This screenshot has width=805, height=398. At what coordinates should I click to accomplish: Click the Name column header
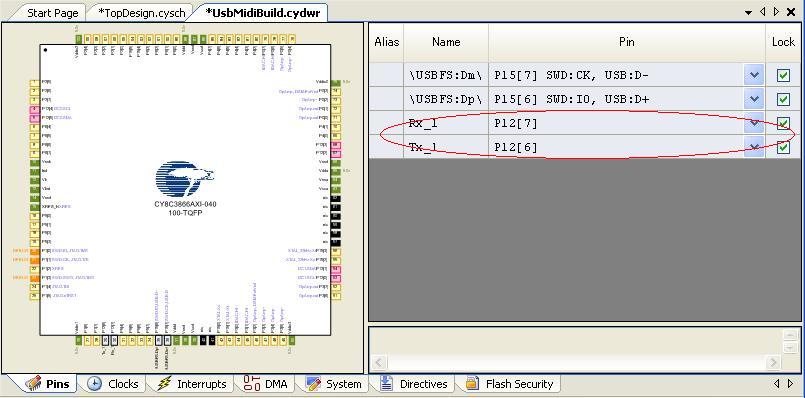coord(446,42)
